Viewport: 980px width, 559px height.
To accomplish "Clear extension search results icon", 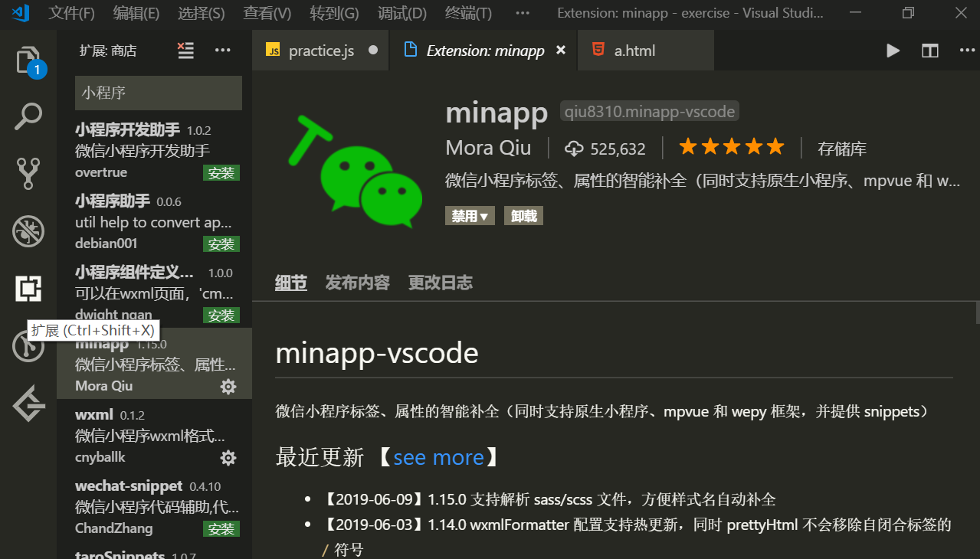I will (185, 51).
